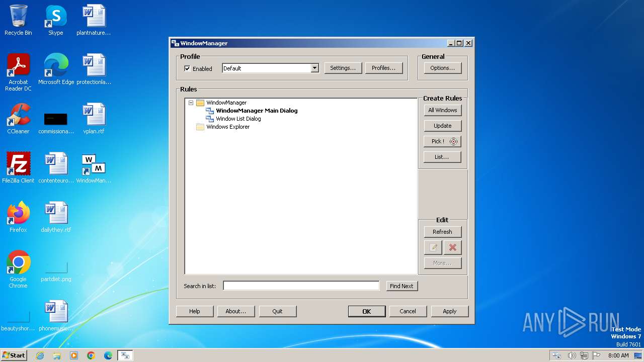Confirm with the OK button
Image resolution: width=644 pixels, height=362 pixels.
(x=367, y=311)
